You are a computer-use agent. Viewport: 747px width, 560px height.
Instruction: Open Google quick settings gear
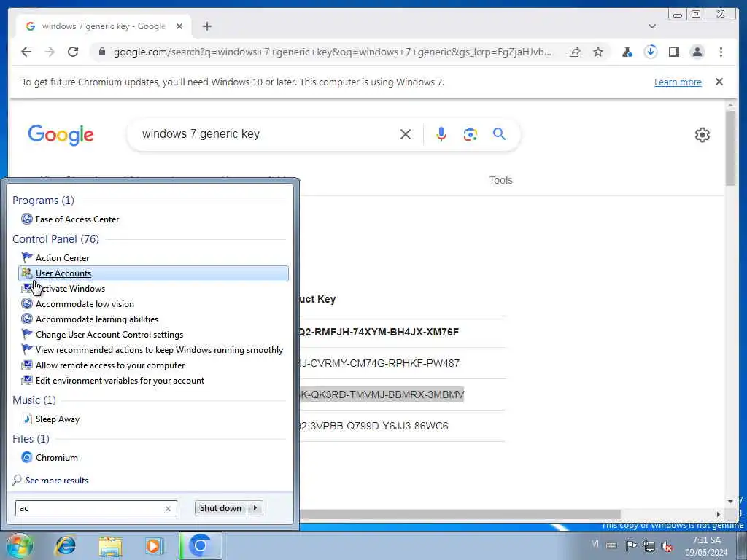(702, 135)
